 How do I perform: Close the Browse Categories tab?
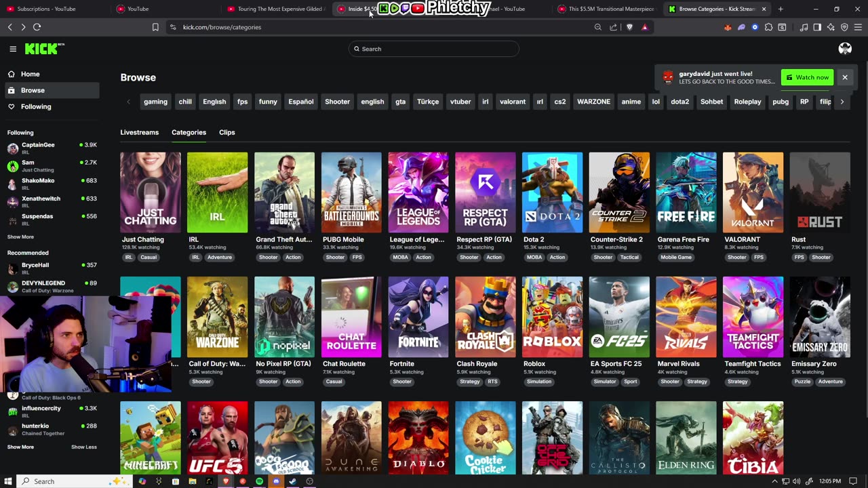click(764, 9)
